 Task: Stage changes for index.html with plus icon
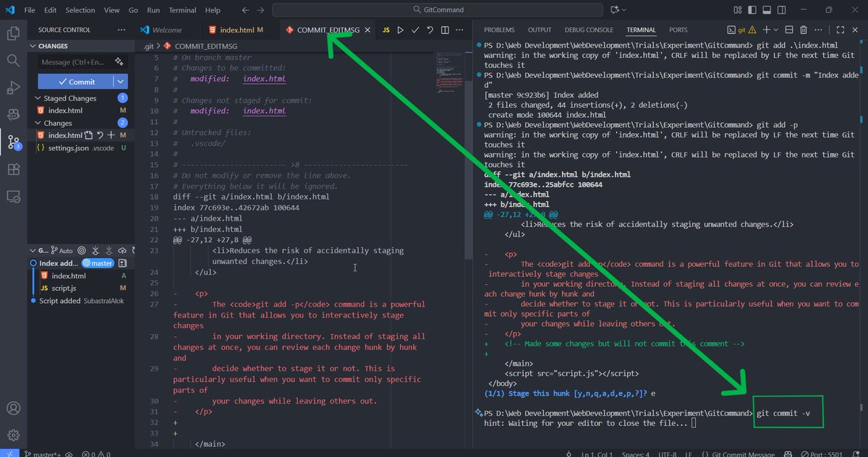111,135
